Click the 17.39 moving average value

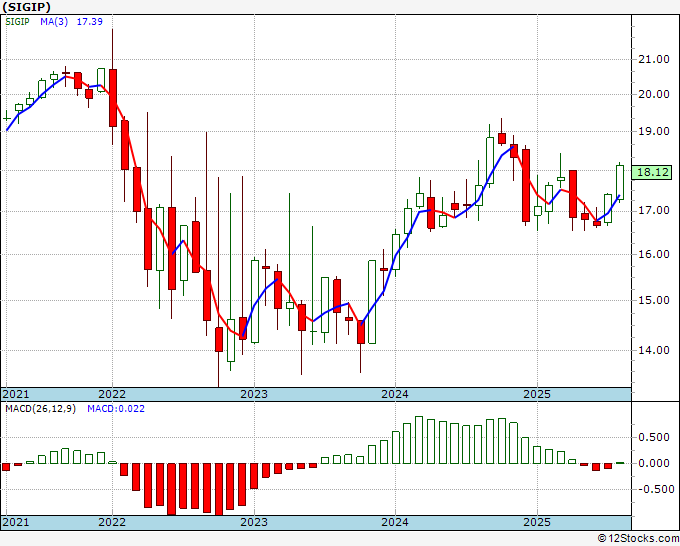pos(90,21)
